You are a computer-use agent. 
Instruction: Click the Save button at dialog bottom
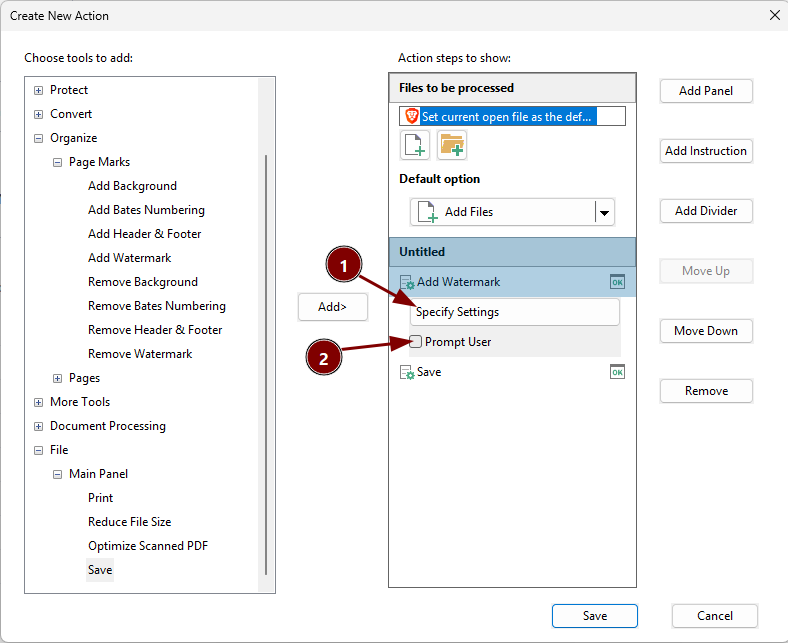point(595,616)
